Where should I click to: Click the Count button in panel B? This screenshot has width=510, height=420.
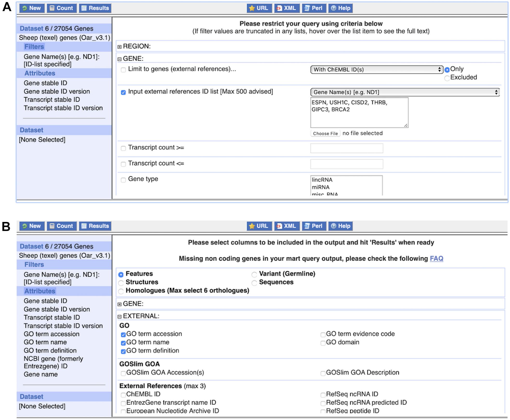pos(62,226)
